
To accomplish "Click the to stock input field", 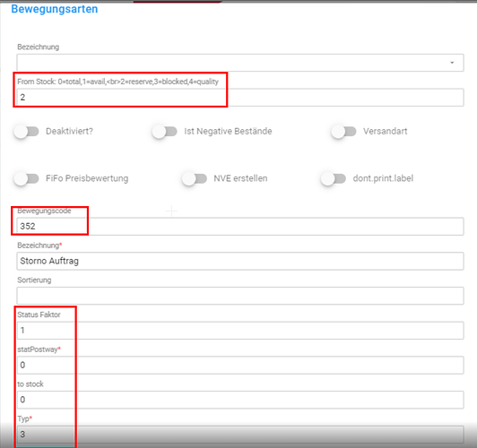I will click(240, 400).
